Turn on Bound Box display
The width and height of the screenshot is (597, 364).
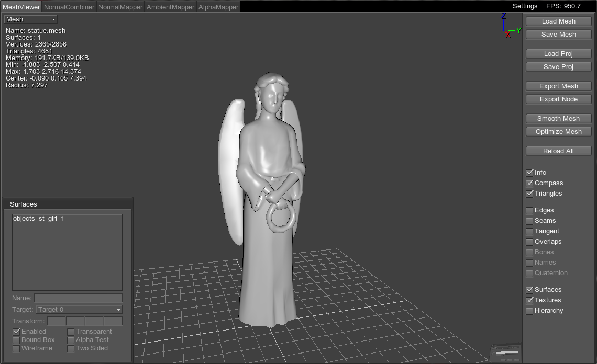tap(16, 340)
